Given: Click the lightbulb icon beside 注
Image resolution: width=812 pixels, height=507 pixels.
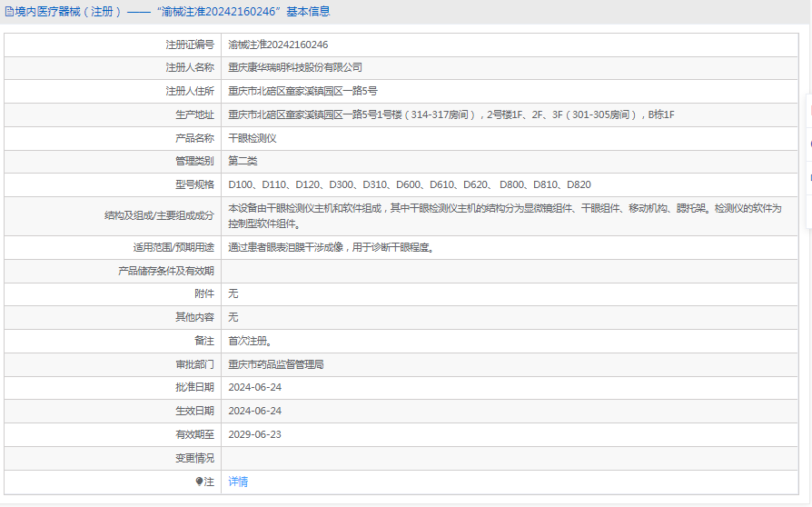Looking at the screenshot, I should (x=200, y=482).
